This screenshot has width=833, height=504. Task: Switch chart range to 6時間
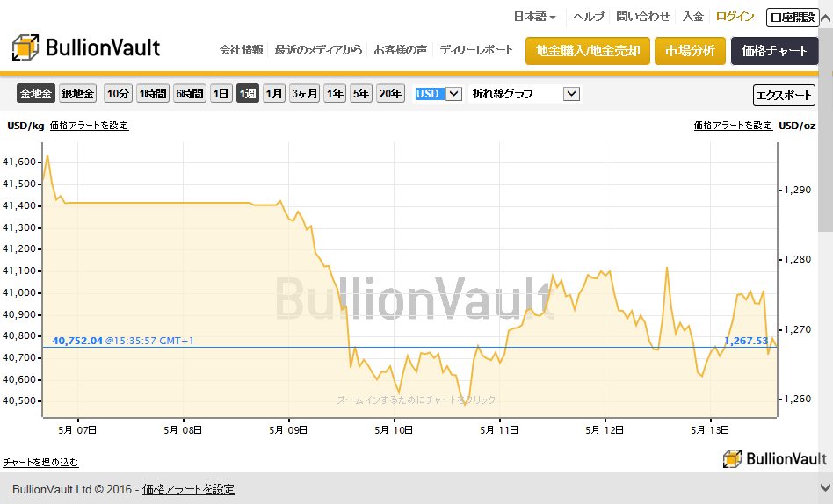190,93
